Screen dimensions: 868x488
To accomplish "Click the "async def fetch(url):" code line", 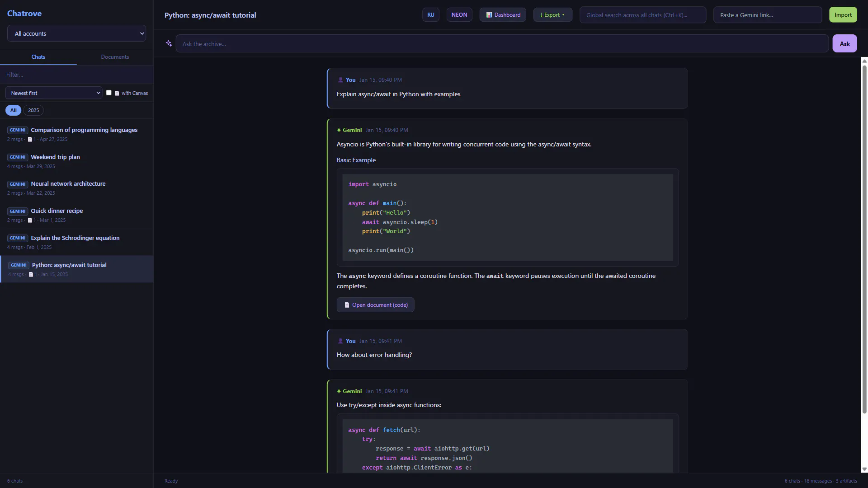I will point(384,430).
